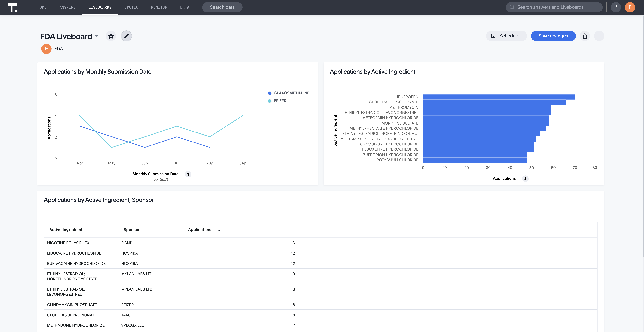Toggle the GLAXOSMITHKLINE legend color dot

coord(270,93)
